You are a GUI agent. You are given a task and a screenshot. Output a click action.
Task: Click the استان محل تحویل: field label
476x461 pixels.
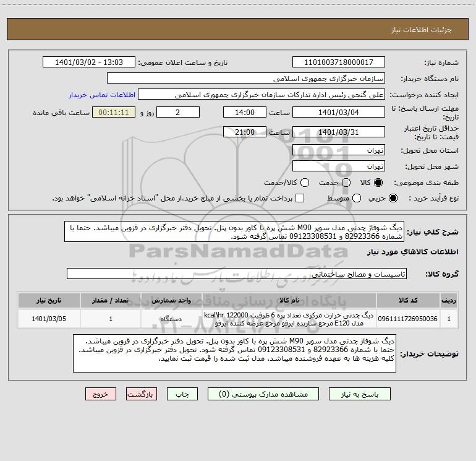(430, 150)
